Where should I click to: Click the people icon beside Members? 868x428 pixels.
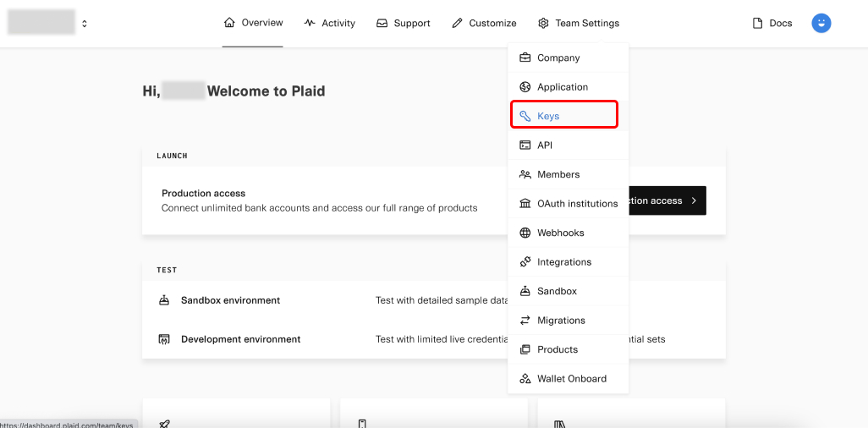click(x=525, y=175)
